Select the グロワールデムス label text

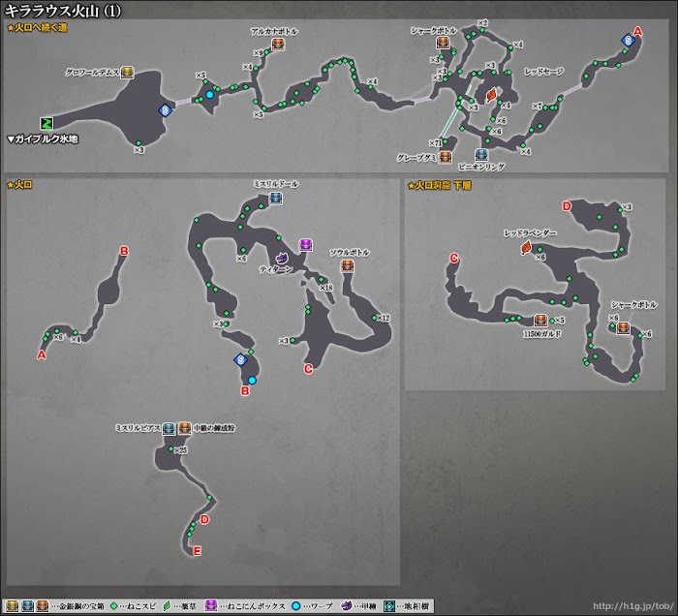pos(92,73)
